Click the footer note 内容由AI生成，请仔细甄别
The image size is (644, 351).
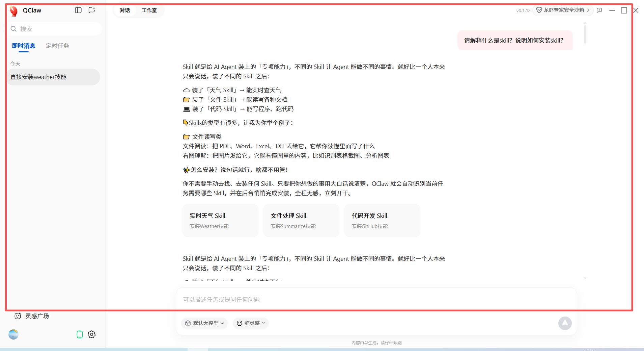(x=376, y=343)
